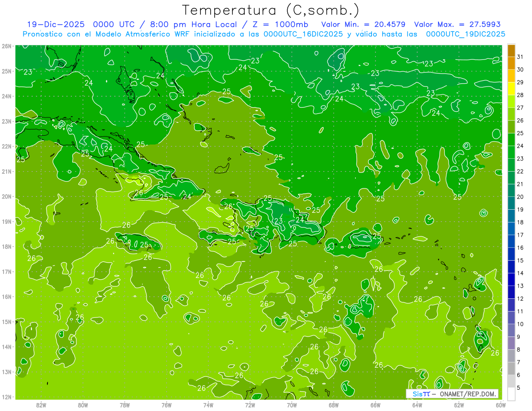Viewport: 532px width, 411px height.
Task: Click the "76W" longitude axis label
Action: 166,405
